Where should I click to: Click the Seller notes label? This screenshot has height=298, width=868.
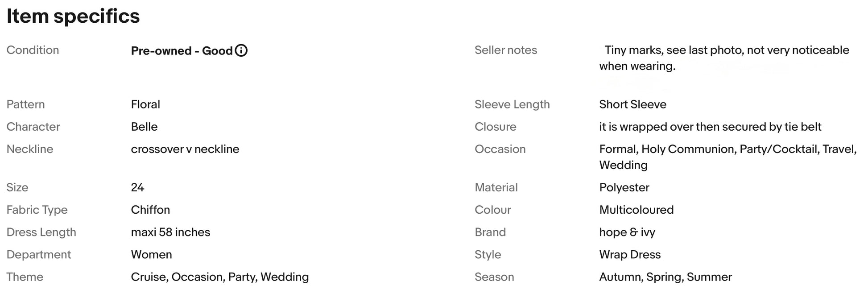click(506, 50)
